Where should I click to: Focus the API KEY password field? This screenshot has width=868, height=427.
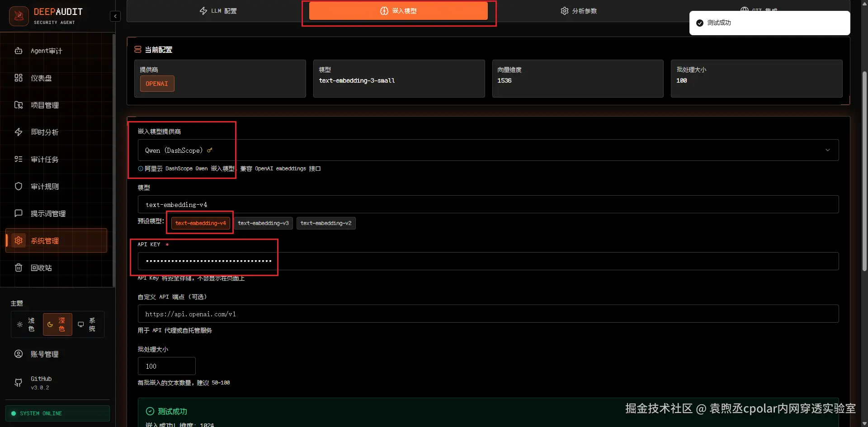[488, 261]
